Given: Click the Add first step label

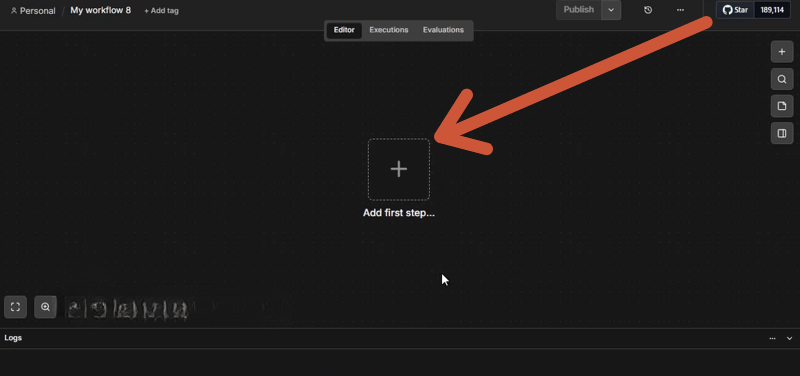Looking at the screenshot, I should pos(398,213).
